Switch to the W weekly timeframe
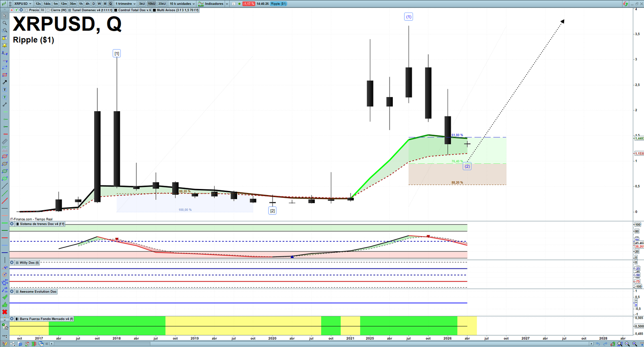Viewport: 644px width, 347px height. [99, 4]
